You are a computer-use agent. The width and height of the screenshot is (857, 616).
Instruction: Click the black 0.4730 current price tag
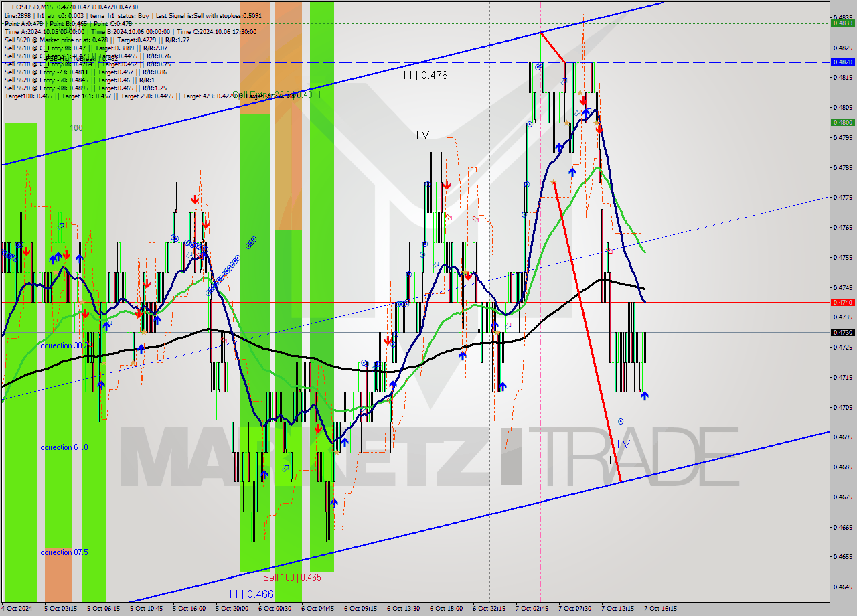pyautogui.click(x=842, y=332)
